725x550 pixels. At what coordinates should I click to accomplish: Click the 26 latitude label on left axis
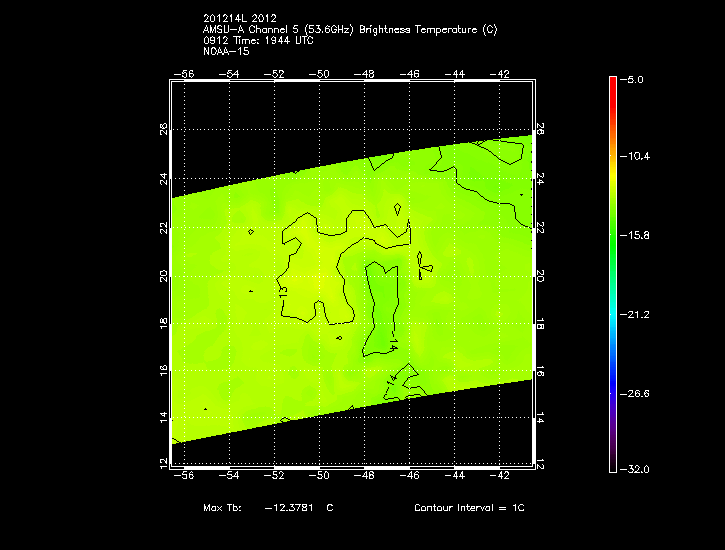pos(163,130)
